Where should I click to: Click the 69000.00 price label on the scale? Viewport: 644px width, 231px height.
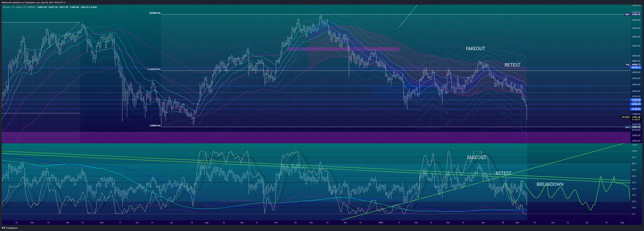pos(636,14)
